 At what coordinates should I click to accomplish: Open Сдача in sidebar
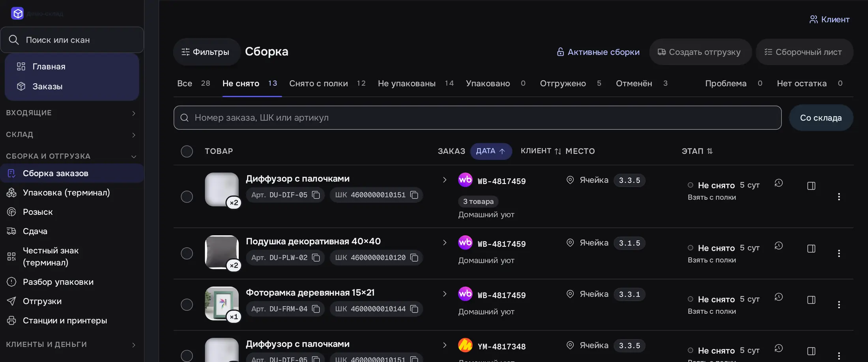click(x=72, y=231)
